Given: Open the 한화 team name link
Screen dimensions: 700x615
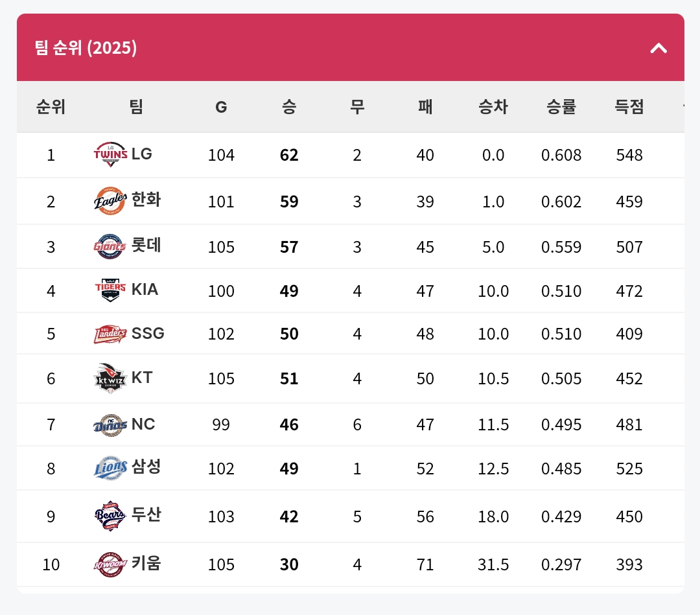Looking at the screenshot, I should pos(146,200).
